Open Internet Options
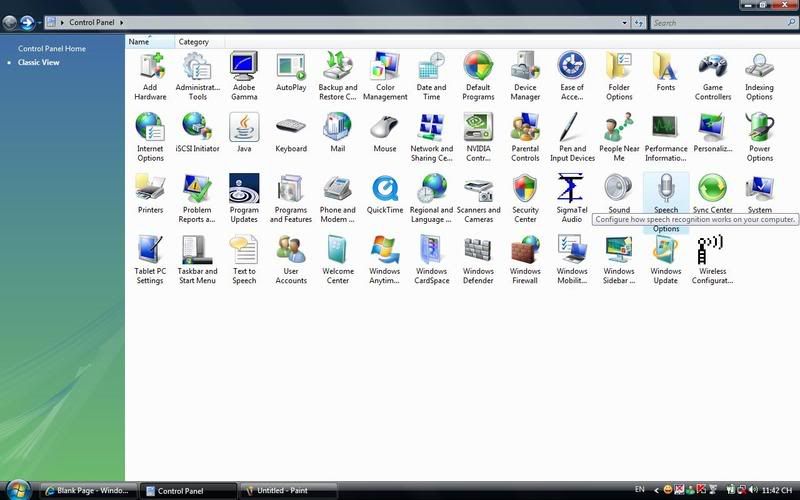This screenshot has width=800, height=500. click(151, 137)
